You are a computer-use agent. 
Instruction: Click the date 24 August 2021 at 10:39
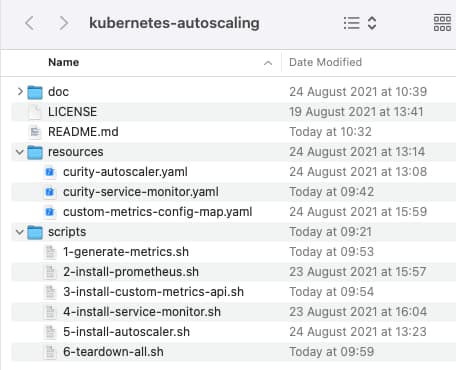(358, 92)
